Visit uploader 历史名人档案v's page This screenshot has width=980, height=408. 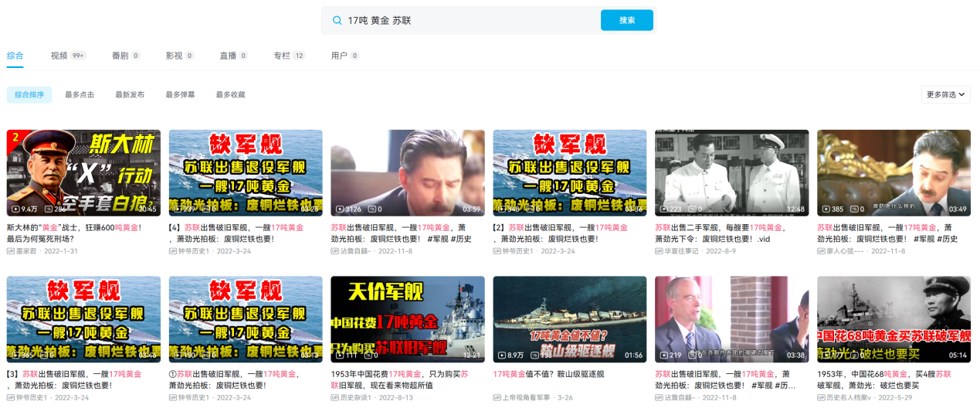(x=849, y=398)
